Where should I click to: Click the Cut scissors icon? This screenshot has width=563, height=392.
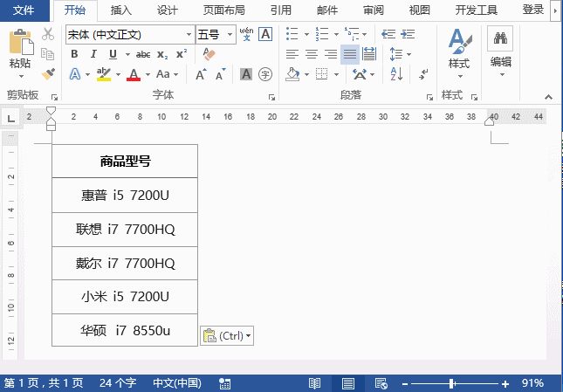(48, 34)
